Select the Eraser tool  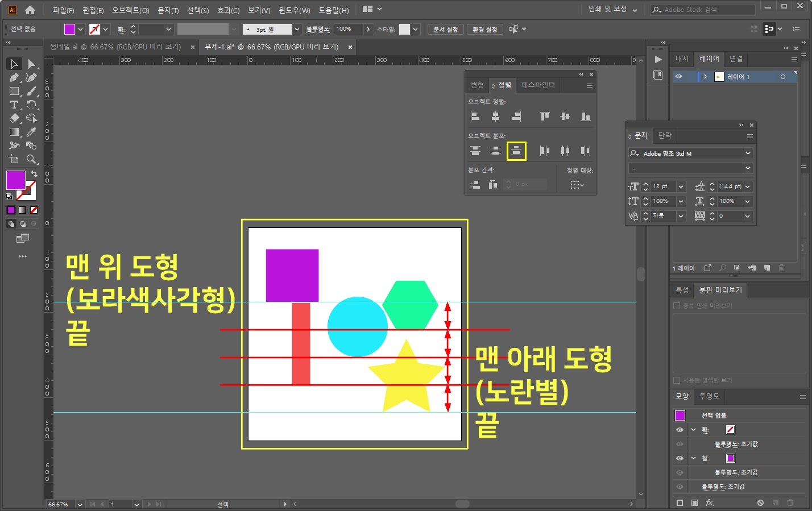pos(15,118)
